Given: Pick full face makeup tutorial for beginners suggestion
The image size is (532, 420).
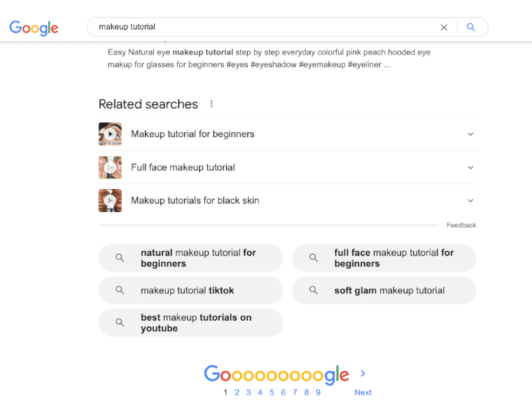Looking at the screenshot, I should coord(384,258).
